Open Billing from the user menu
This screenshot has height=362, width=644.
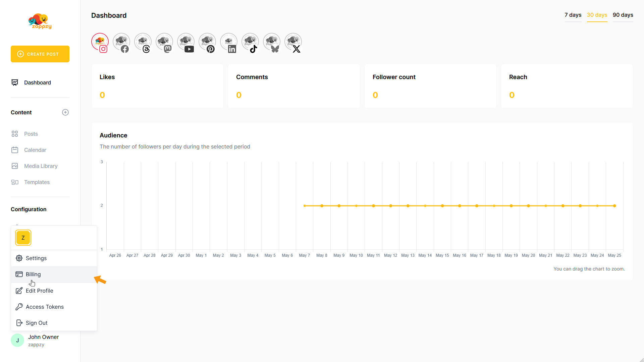33,274
